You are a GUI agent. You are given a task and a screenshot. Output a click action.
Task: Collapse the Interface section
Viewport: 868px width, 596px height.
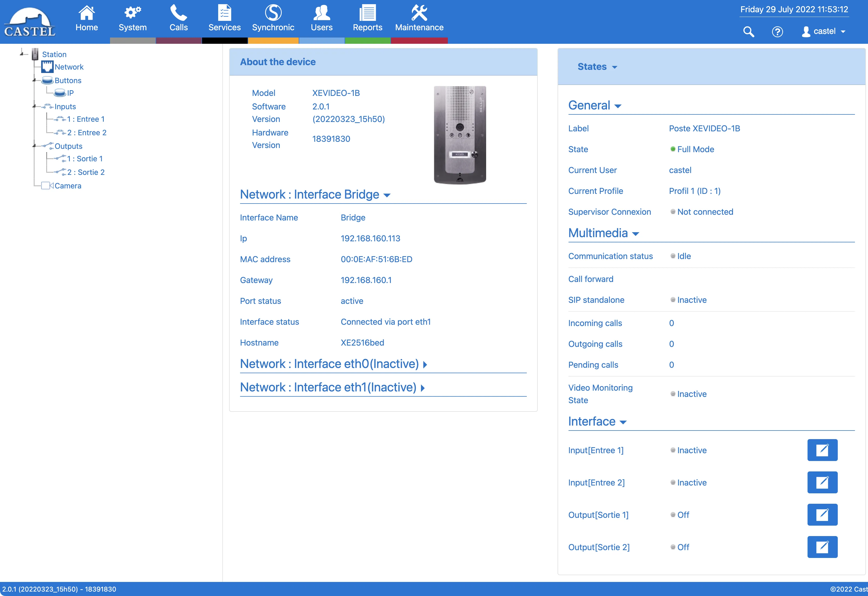[597, 422]
